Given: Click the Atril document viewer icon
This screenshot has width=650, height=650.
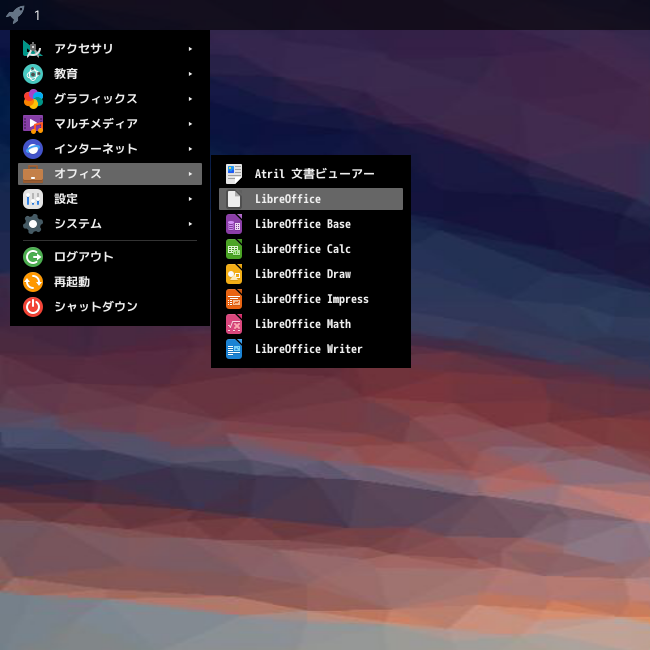Looking at the screenshot, I should pyautogui.click(x=234, y=174).
